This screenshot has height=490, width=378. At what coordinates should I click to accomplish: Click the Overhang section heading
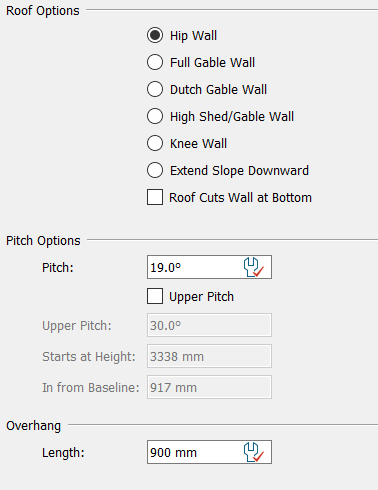[33, 426]
